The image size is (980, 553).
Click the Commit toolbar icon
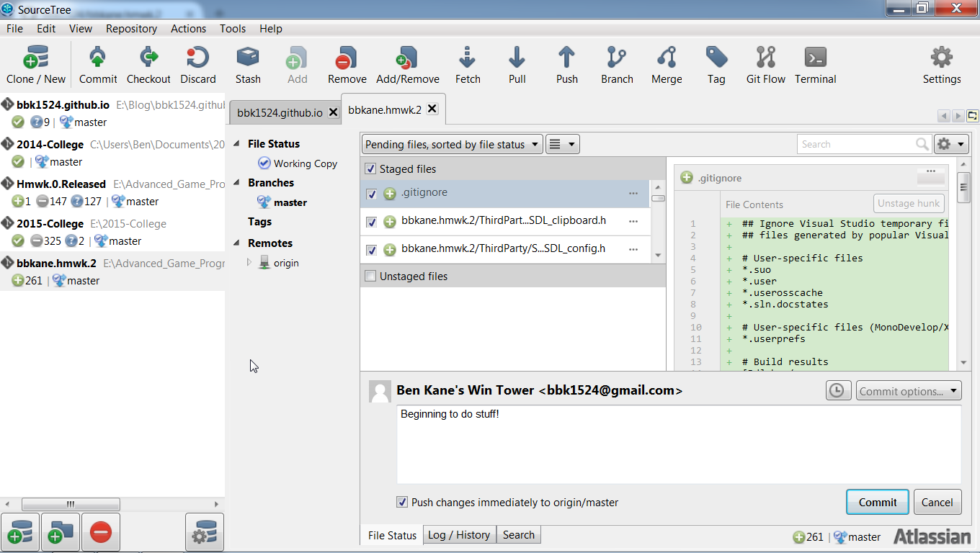pos(98,66)
